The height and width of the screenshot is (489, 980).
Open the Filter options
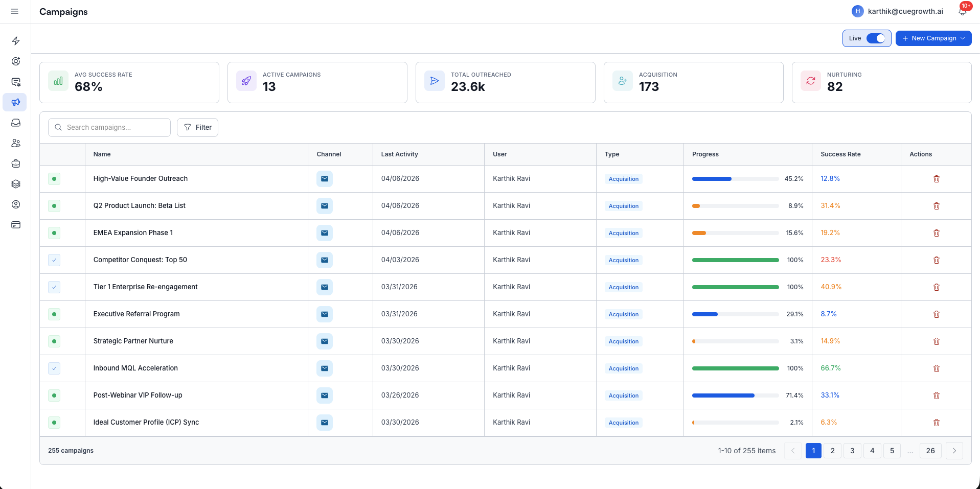click(x=197, y=127)
